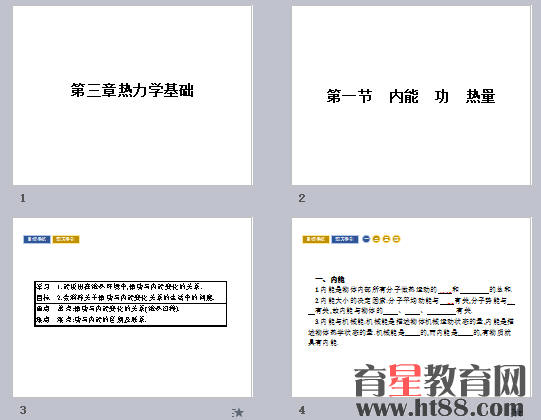The width and height of the screenshot is (541, 420).
Task: Click the slide number 2 label
Action: pos(302,198)
